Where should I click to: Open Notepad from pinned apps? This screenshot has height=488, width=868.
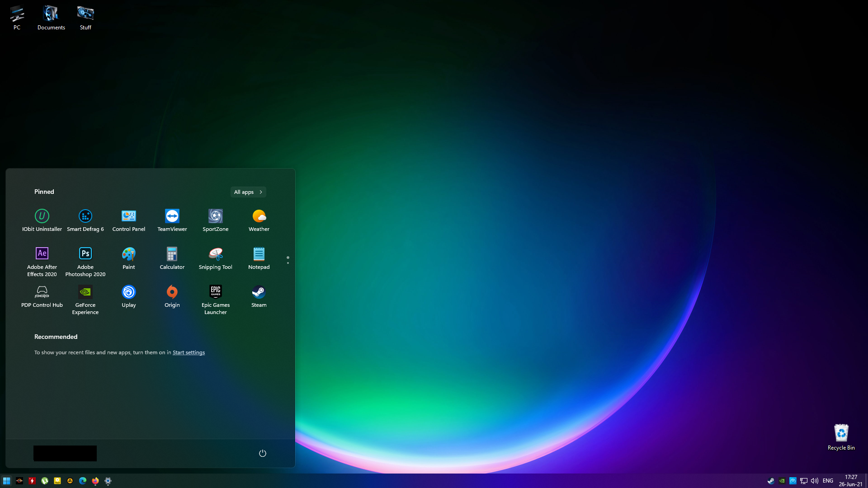click(259, 258)
